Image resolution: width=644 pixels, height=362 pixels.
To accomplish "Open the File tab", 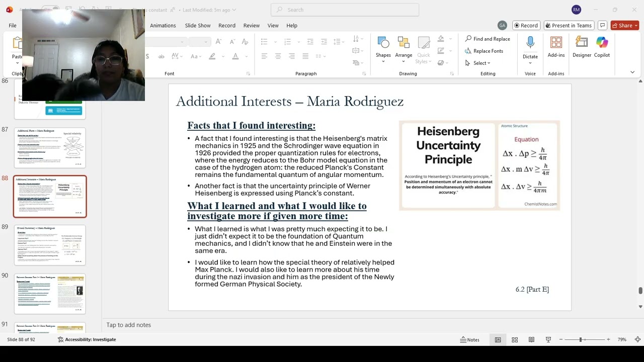I will pos(13,26).
